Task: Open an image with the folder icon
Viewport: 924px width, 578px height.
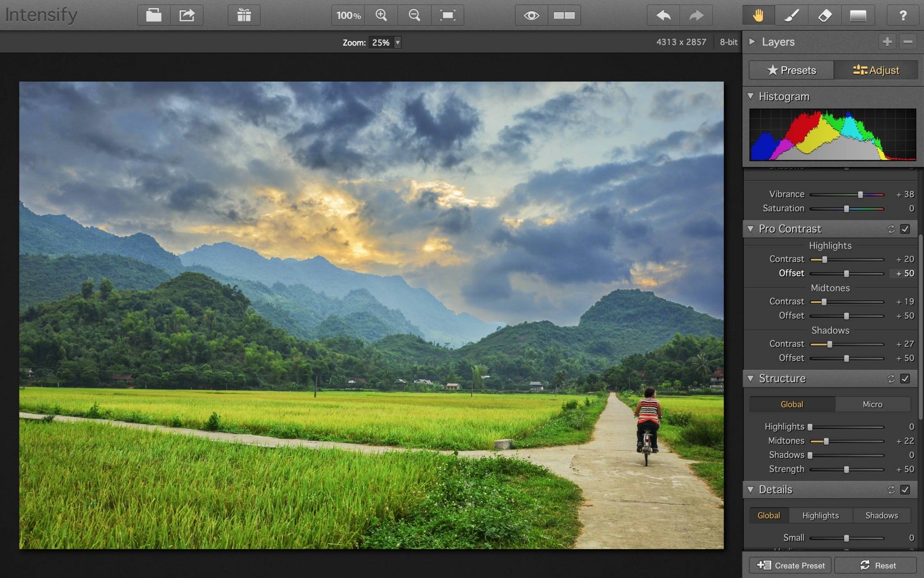Action: 154,15
